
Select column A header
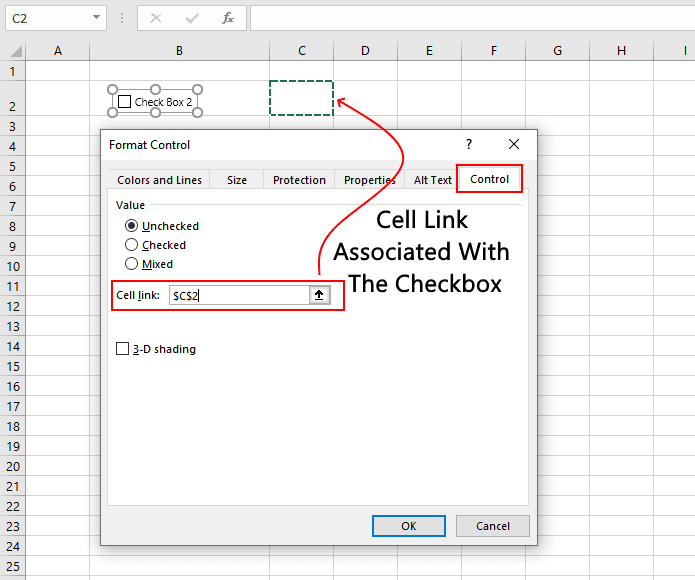(58, 51)
